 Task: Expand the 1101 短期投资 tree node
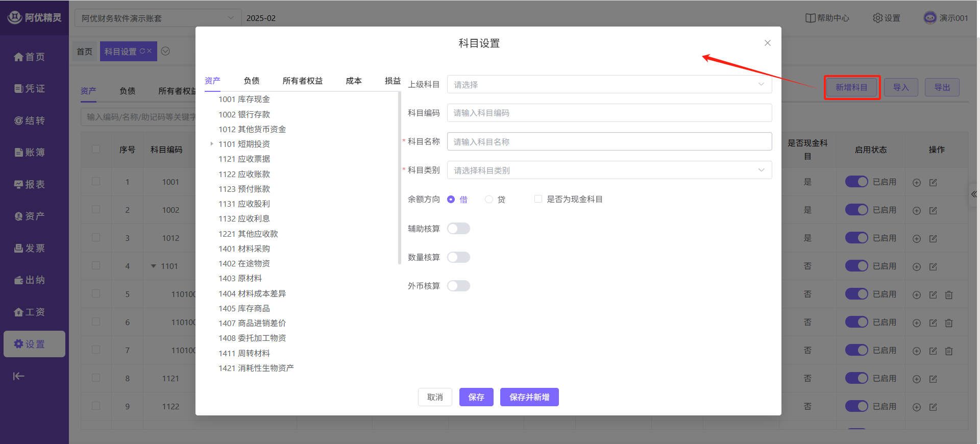212,144
